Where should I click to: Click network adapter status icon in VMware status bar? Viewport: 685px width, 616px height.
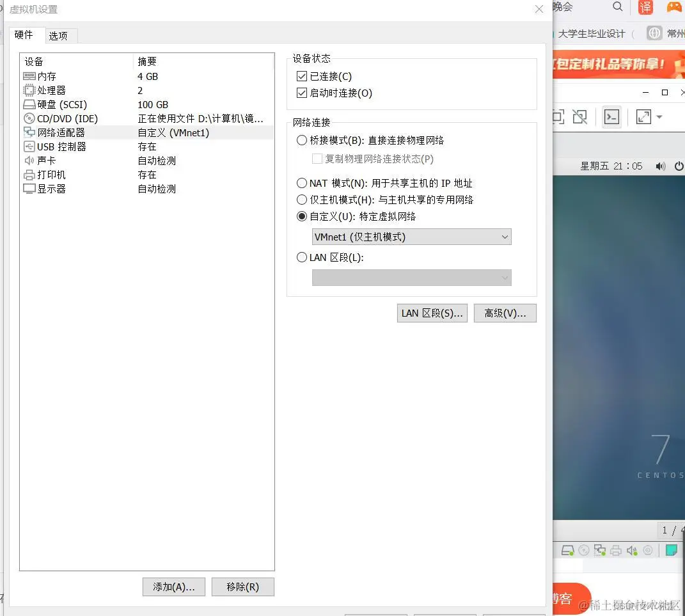(600, 551)
